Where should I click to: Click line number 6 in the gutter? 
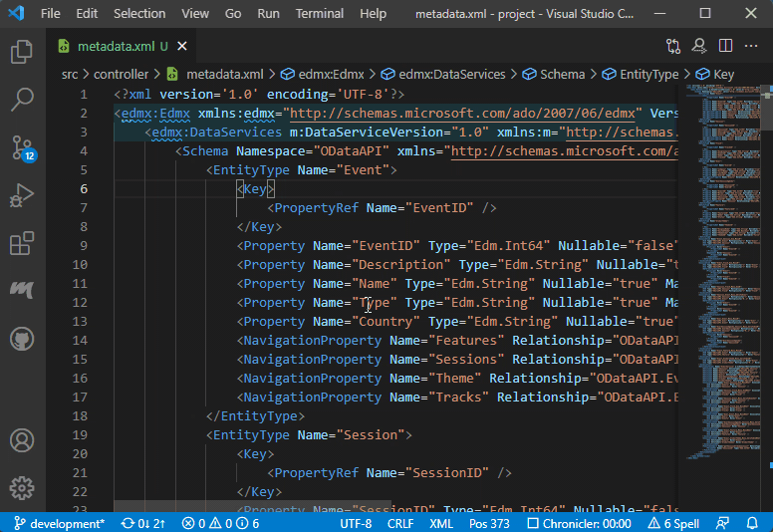click(84, 189)
